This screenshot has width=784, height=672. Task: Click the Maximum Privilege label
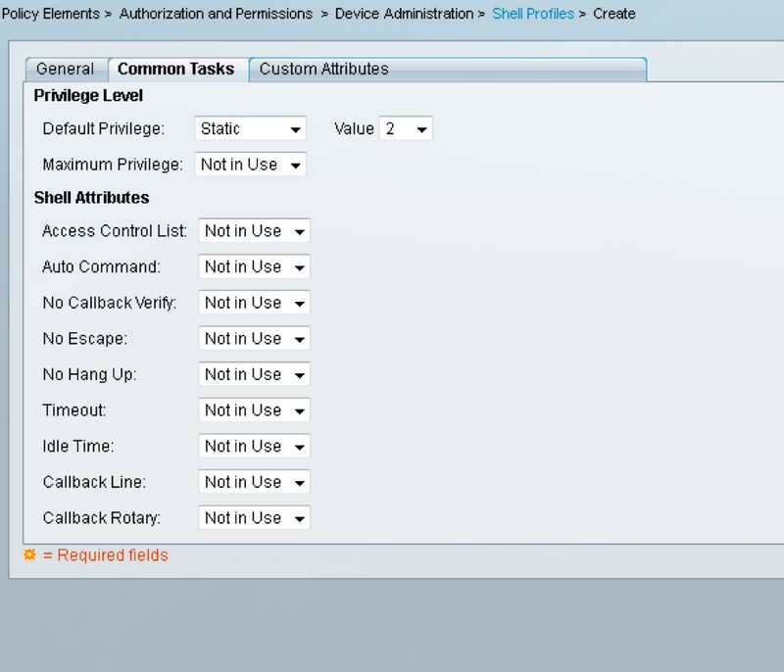[113, 165]
